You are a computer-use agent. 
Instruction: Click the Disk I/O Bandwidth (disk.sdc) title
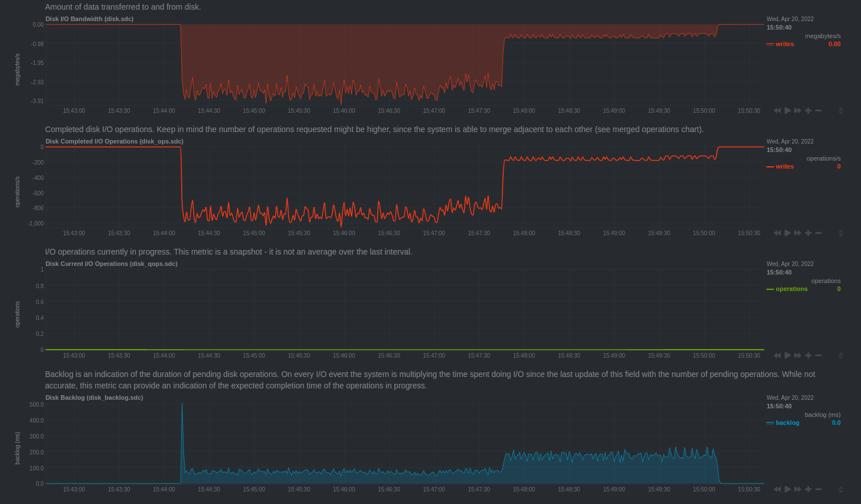tap(89, 19)
